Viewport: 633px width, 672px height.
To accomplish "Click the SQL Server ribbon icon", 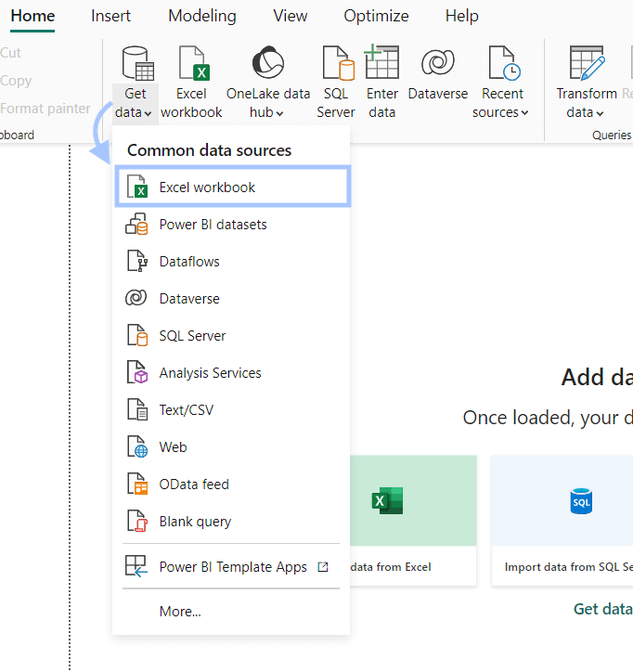I will click(x=338, y=63).
